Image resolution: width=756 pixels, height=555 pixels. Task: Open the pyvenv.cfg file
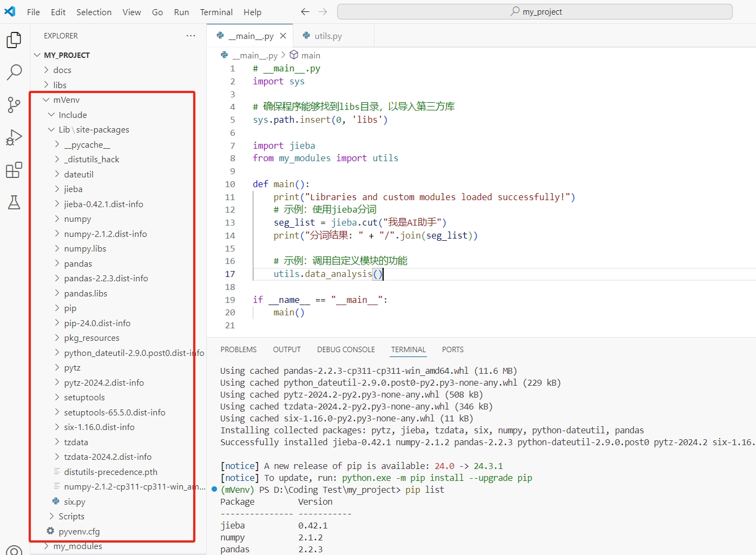(118, 531)
